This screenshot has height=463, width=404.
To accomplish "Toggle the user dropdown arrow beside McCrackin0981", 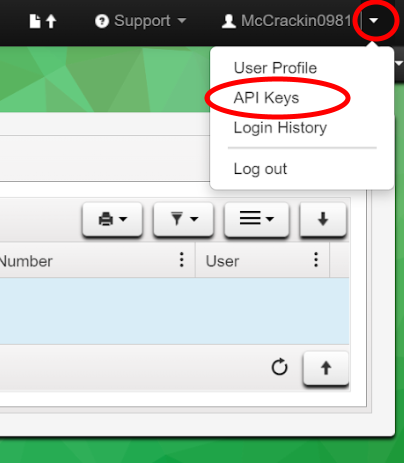I will click(x=374, y=21).
